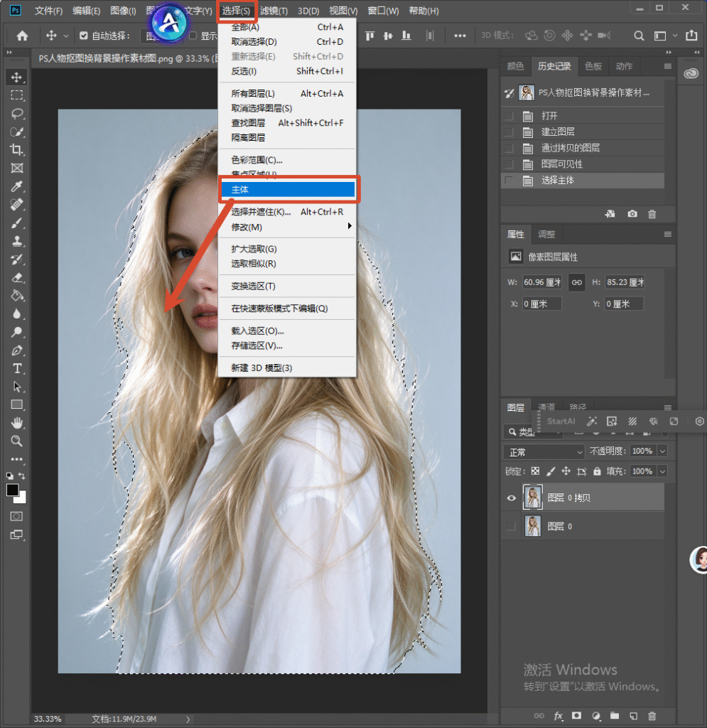The width and height of the screenshot is (707, 728).
Task: Select the Zoom tool
Action: (x=17, y=441)
